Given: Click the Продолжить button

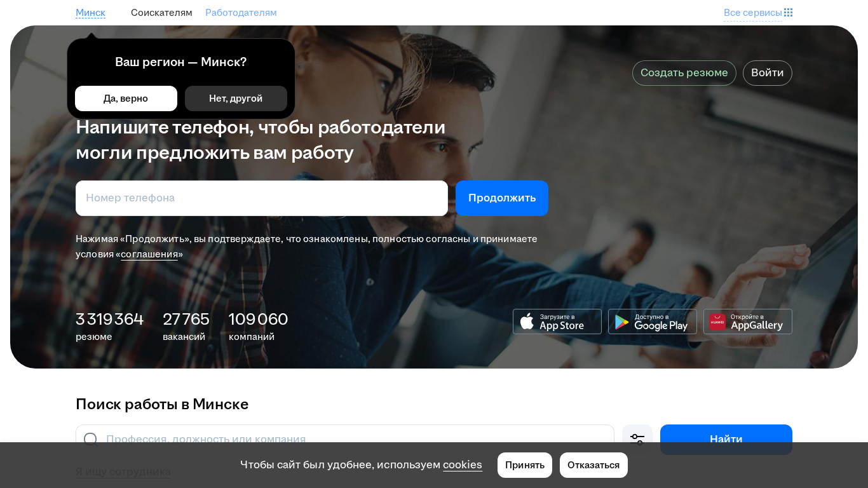Looking at the screenshot, I should 502,198.
